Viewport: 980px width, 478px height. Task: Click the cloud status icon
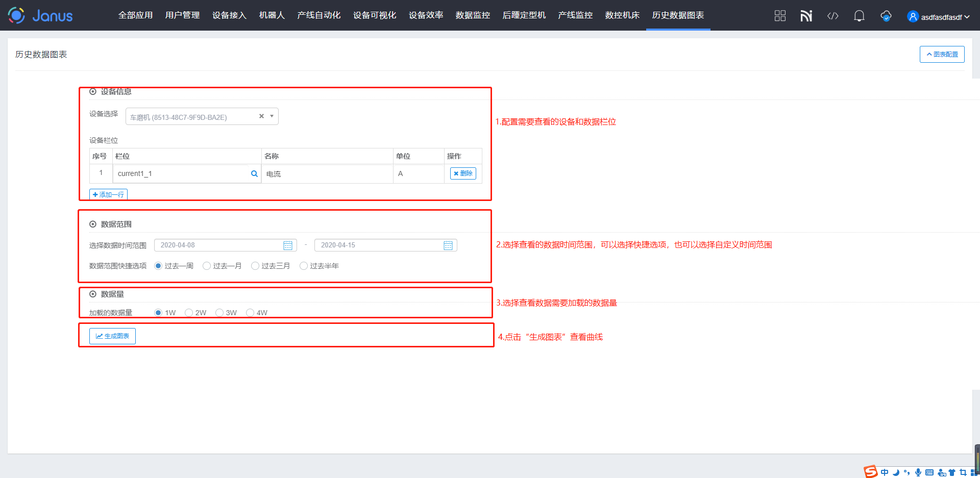click(x=886, y=16)
